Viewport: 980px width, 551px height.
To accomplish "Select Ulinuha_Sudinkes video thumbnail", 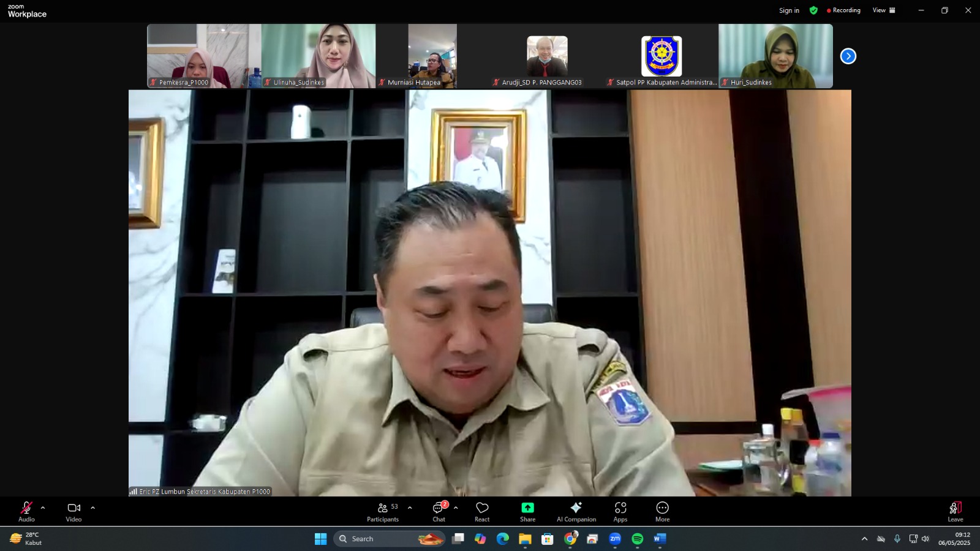I will pos(318,56).
